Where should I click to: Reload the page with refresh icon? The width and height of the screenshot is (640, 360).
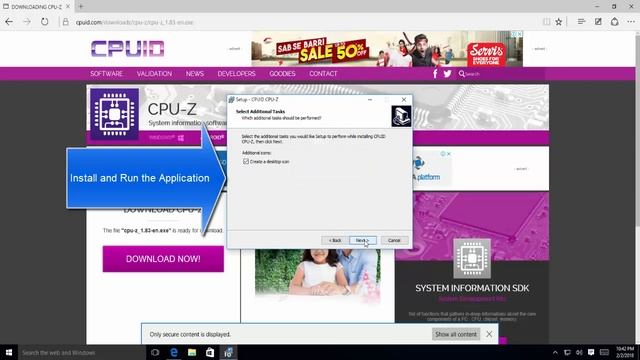[x=44, y=22]
